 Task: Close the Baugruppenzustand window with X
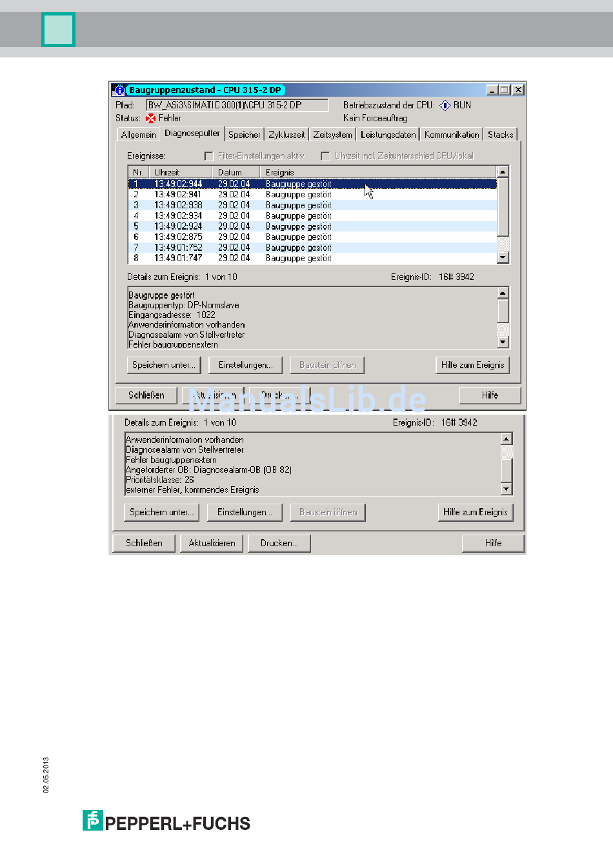[518, 90]
